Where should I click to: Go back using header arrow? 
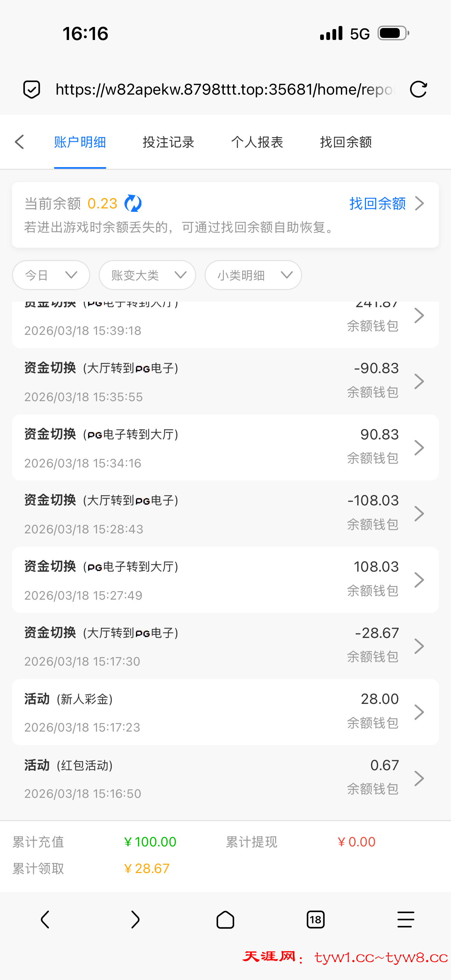pos(19,142)
